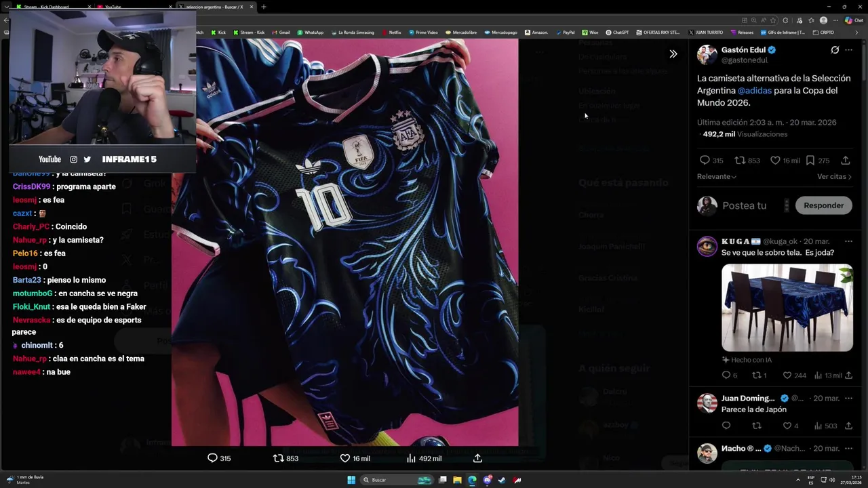Open the weather widget showing 1 mm de lluvia
The image size is (868, 488).
tap(24, 480)
